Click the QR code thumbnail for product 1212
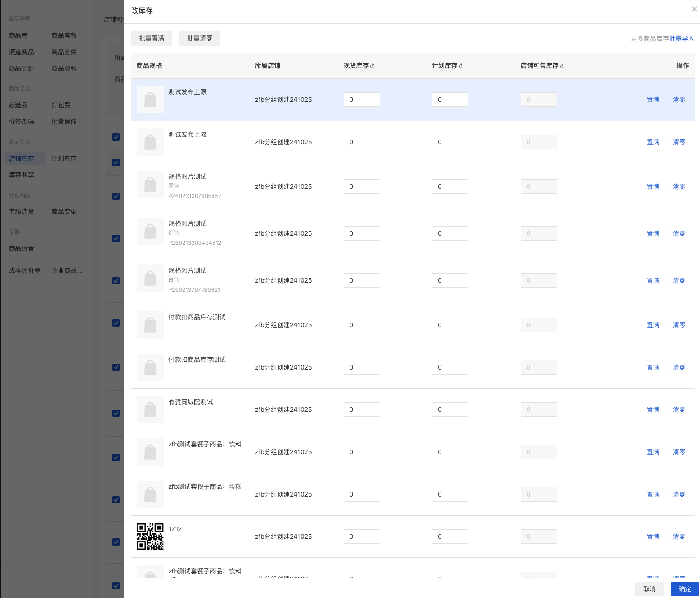Image resolution: width=700 pixels, height=598 pixels. coord(150,537)
